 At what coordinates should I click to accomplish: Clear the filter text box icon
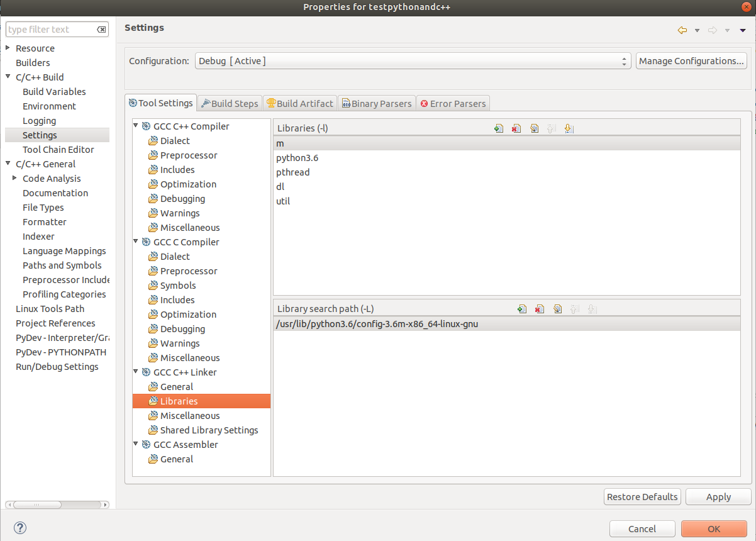pos(101,30)
